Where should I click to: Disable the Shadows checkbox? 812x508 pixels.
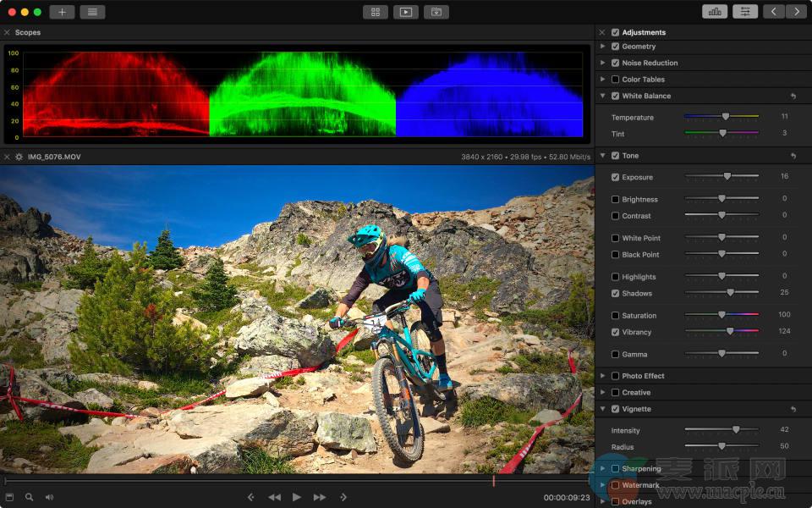(x=615, y=294)
